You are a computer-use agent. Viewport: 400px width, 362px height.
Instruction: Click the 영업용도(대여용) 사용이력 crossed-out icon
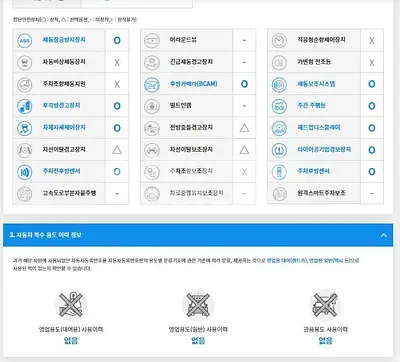(71, 304)
